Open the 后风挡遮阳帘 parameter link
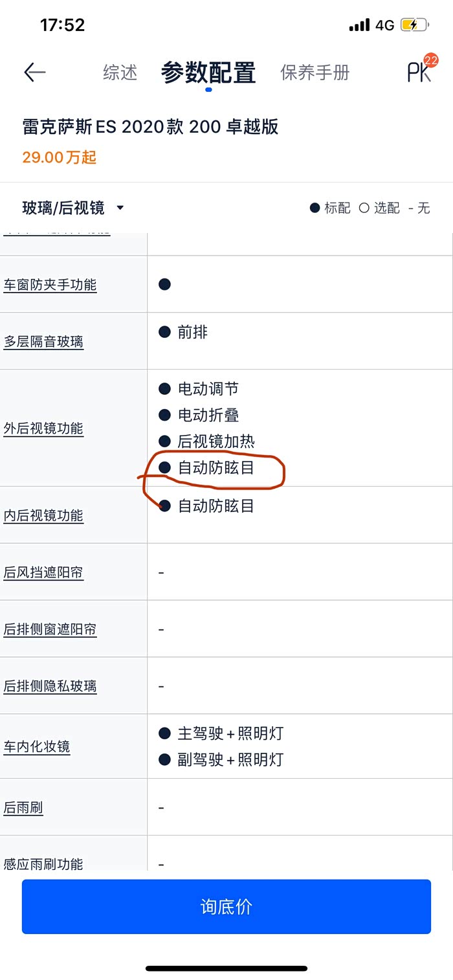453x980 pixels. tap(43, 572)
